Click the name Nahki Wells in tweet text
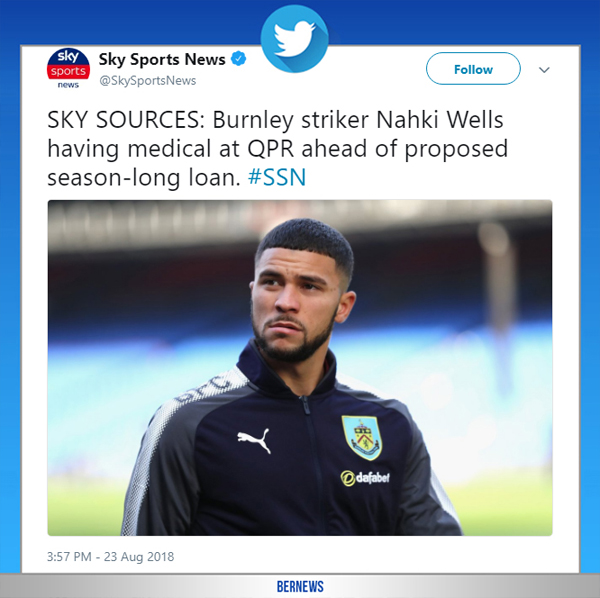This screenshot has height=598, width=600. pyautogui.click(x=440, y=120)
